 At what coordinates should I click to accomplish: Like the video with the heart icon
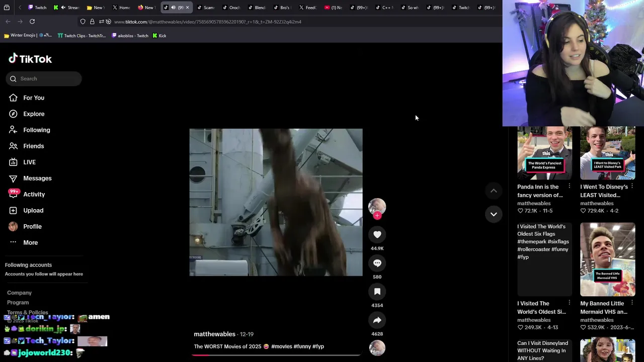tap(377, 234)
